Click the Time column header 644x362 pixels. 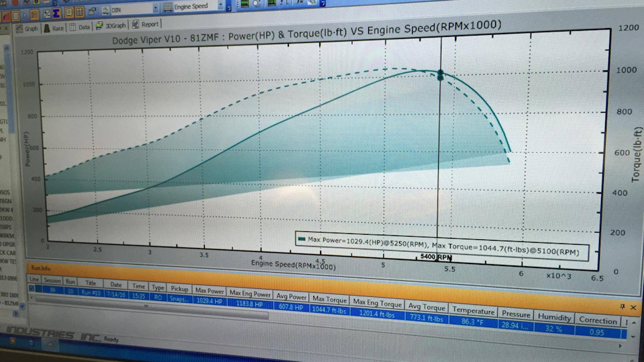(138, 286)
